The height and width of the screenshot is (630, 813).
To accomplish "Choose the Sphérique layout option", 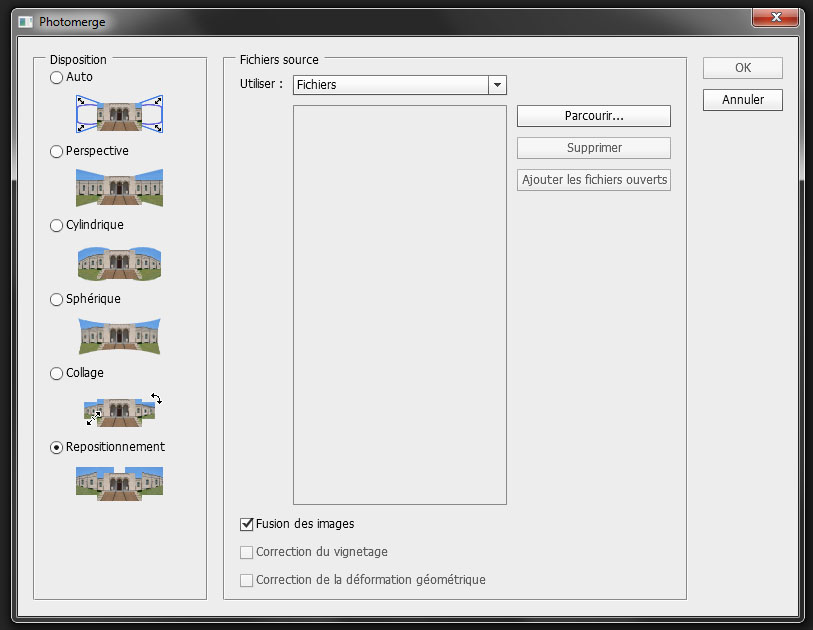I will [56, 300].
